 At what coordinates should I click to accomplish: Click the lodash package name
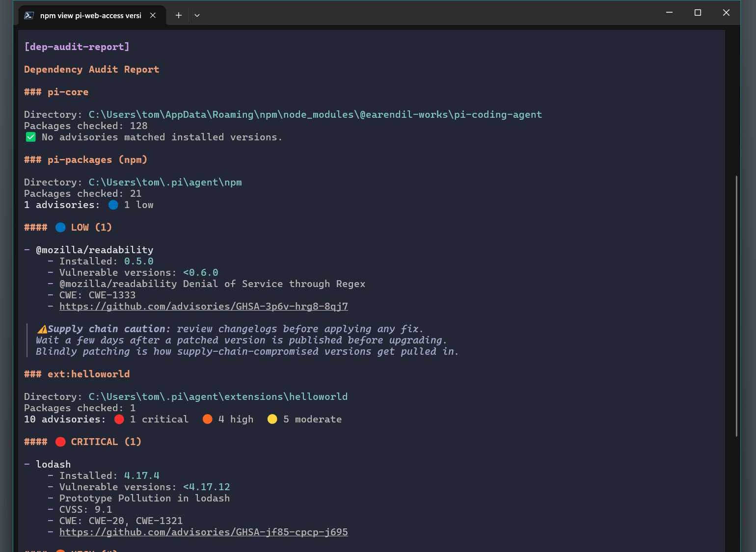[54, 464]
